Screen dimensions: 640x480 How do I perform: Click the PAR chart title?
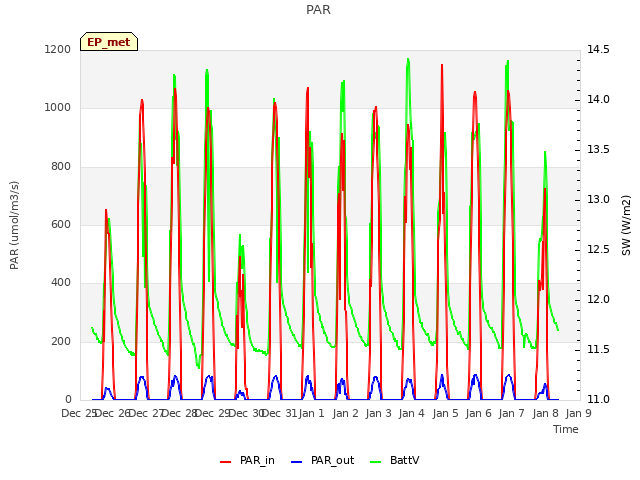318,10
